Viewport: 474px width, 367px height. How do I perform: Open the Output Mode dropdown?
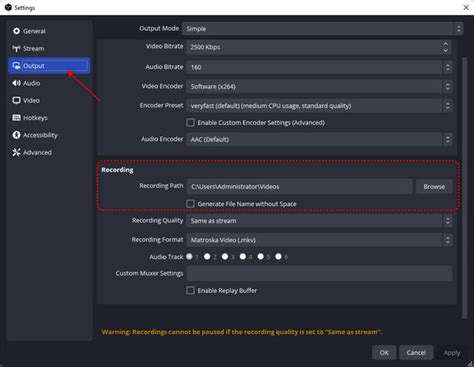coord(322,29)
